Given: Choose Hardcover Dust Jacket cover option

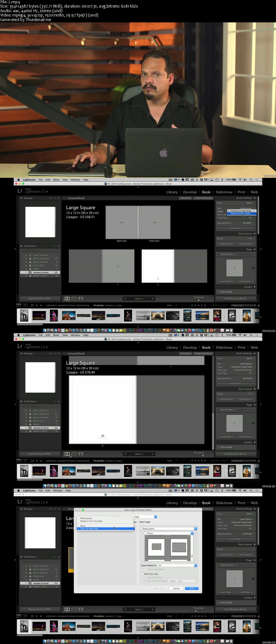Looking at the screenshot, I should pos(241,213).
